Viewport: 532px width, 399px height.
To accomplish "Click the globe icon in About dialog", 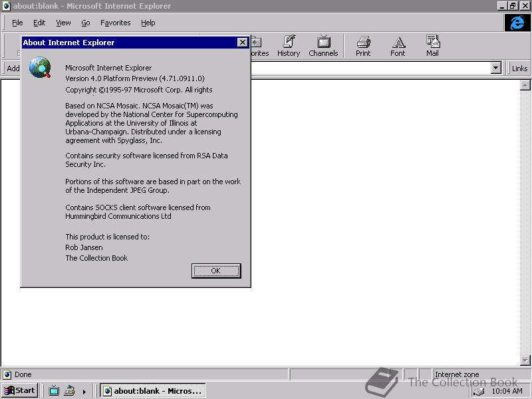I will click(x=40, y=67).
